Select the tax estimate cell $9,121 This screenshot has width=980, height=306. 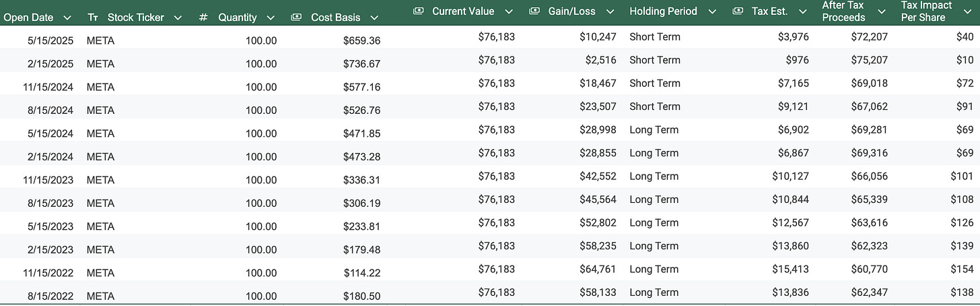tap(793, 106)
